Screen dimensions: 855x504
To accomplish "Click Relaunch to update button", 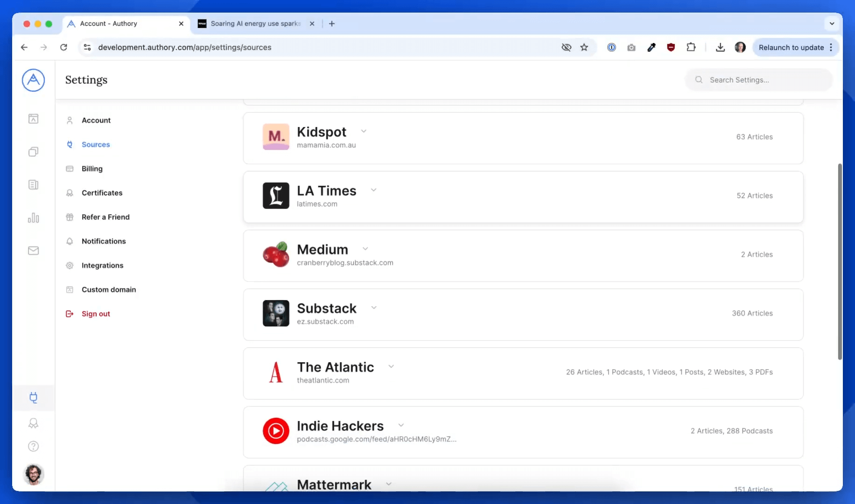I will coord(791,48).
